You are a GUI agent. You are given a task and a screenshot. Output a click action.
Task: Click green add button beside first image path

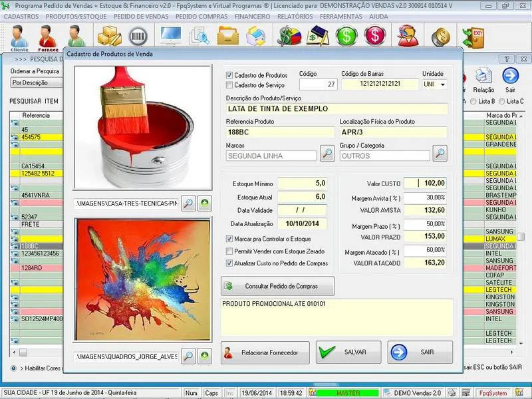click(x=205, y=203)
